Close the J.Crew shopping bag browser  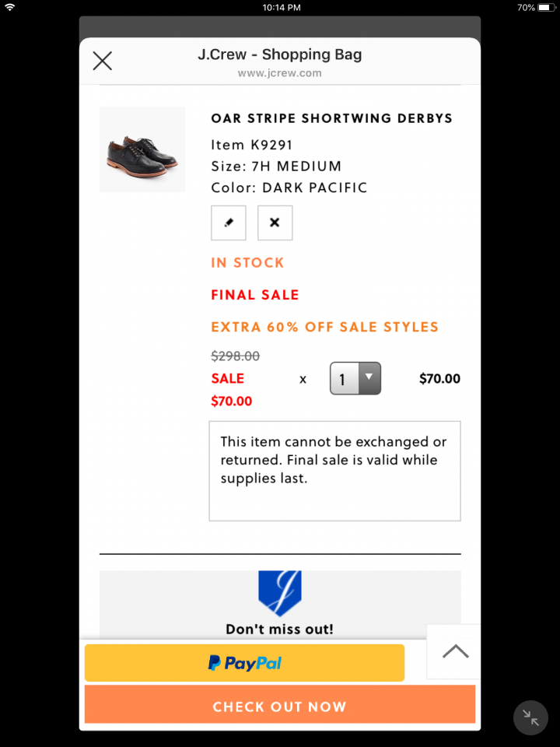click(x=103, y=61)
